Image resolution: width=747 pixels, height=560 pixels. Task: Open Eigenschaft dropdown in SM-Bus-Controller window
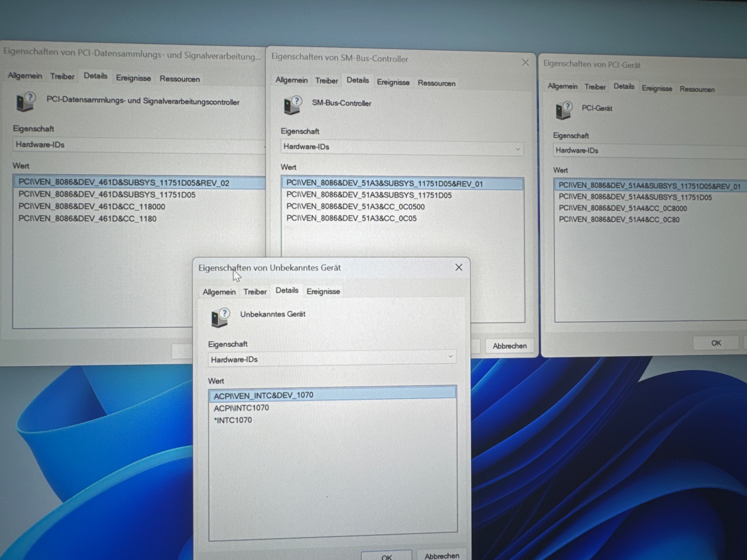[402, 148]
